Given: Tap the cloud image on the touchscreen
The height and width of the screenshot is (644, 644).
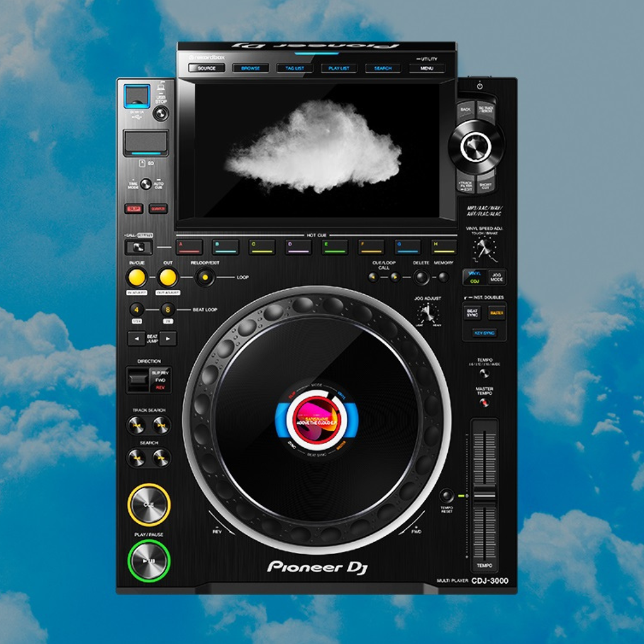Looking at the screenshot, I should 313,147.
